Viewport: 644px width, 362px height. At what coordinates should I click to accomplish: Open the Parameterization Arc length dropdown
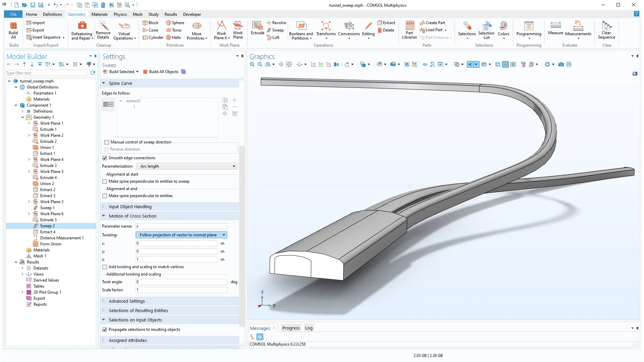click(187, 166)
